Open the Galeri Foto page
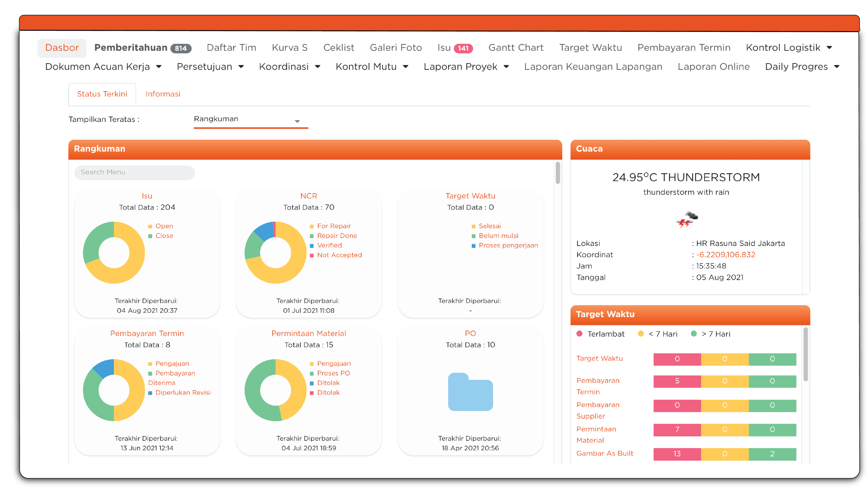Image resolution: width=868 pixels, height=488 pixels. 395,47
